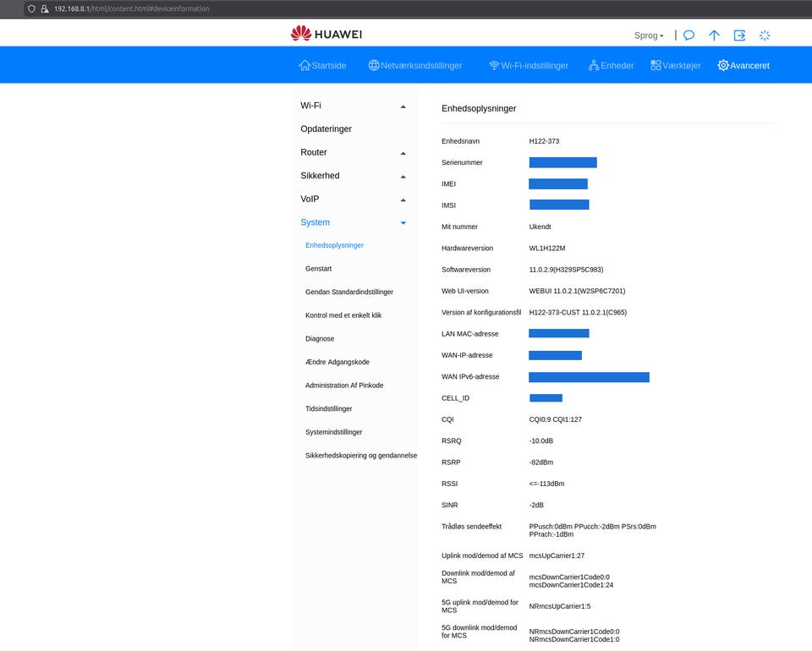The height and width of the screenshot is (651, 812).
Task: Select VoIP in the sidebar
Action: pyautogui.click(x=310, y=199)
